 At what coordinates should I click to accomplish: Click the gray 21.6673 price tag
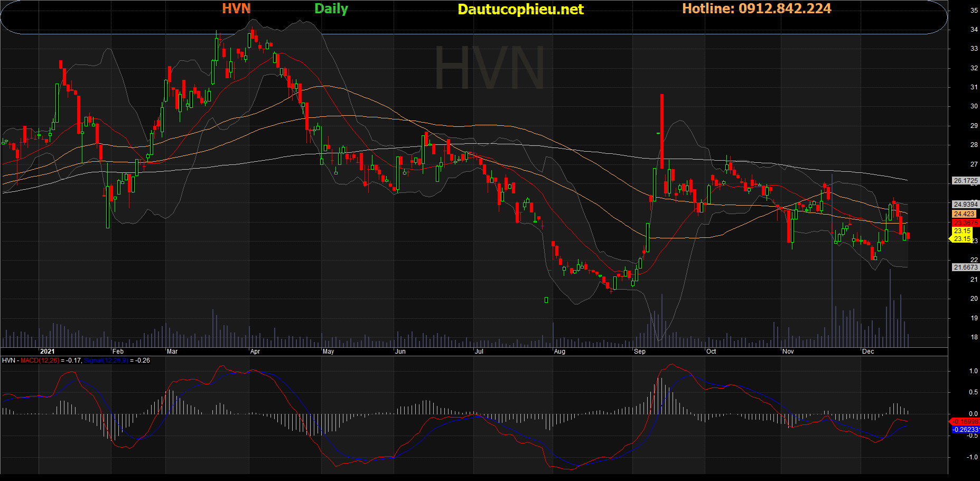pos(965,267)
